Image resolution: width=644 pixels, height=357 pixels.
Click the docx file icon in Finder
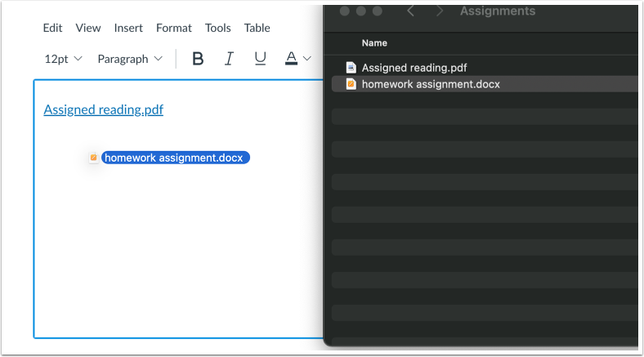point(351,83)
